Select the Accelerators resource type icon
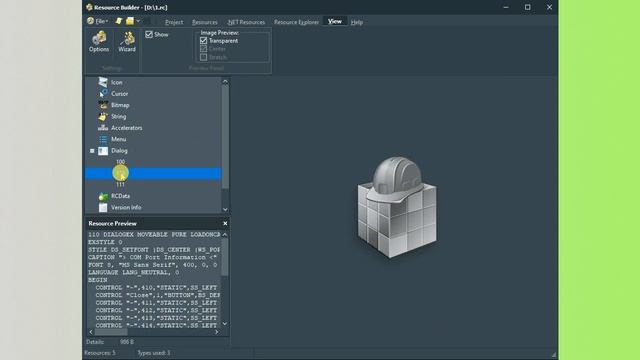 (x=103, y=128)
